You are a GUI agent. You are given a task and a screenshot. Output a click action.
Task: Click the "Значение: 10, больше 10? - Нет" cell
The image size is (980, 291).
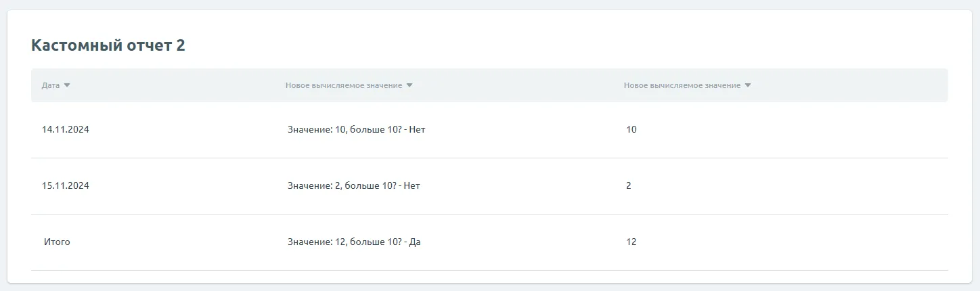click(356, 129)
